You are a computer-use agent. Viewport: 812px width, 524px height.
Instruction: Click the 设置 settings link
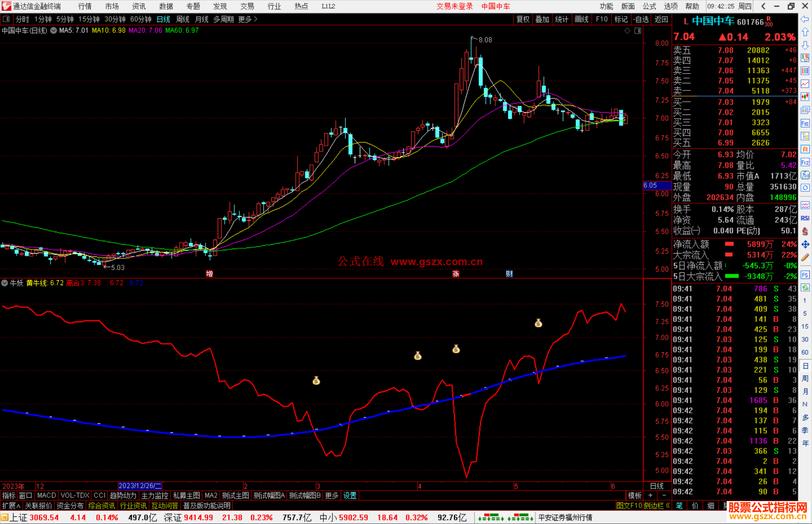(x=350, y=495)
